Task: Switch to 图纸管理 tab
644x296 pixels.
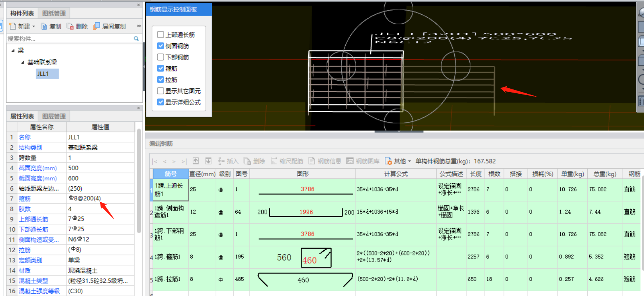Action: (x=54, y=13)
